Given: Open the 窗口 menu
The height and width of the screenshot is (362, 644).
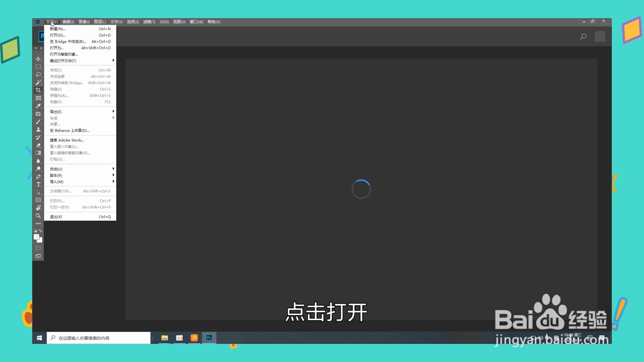Looking at the screenshot, I should point(195,22).
